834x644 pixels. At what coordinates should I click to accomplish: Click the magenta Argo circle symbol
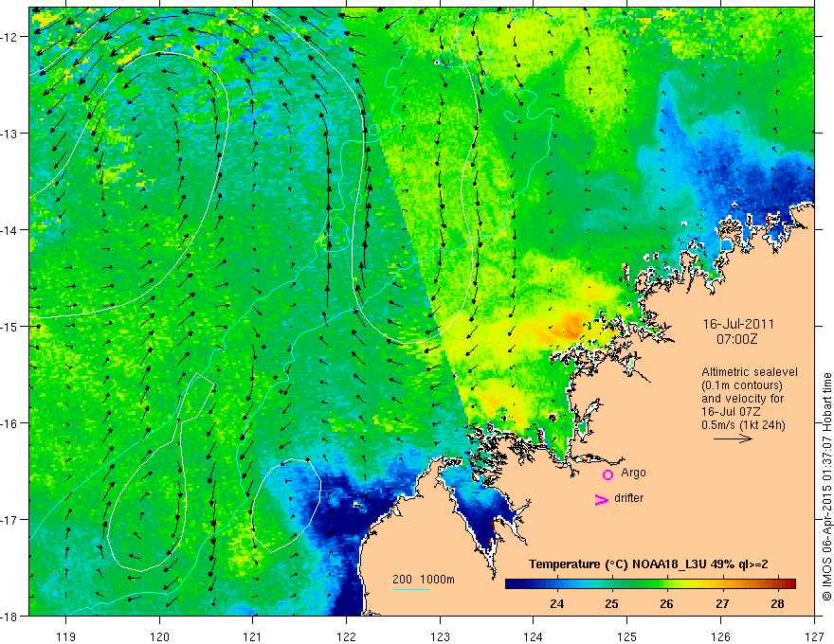click(x=607, y=474)
